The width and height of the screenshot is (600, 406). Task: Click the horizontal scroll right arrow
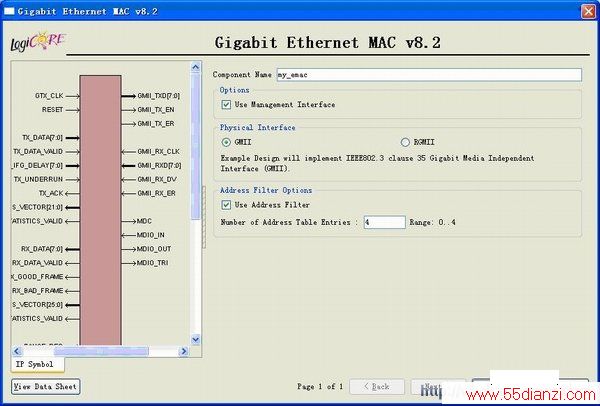(184, 351)
